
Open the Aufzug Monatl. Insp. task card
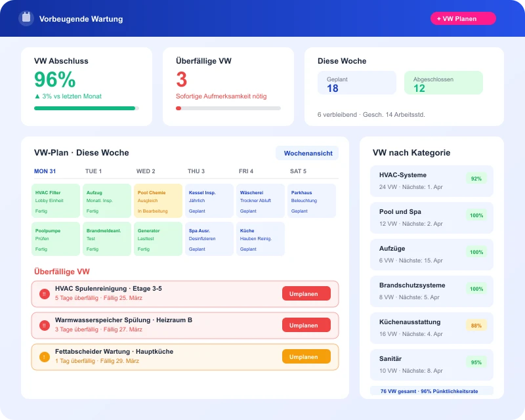click(x=107, y=201)
